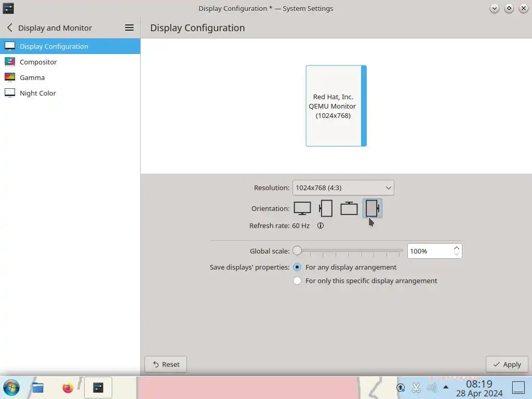Open the application launcher start button

tap(11, 388)
